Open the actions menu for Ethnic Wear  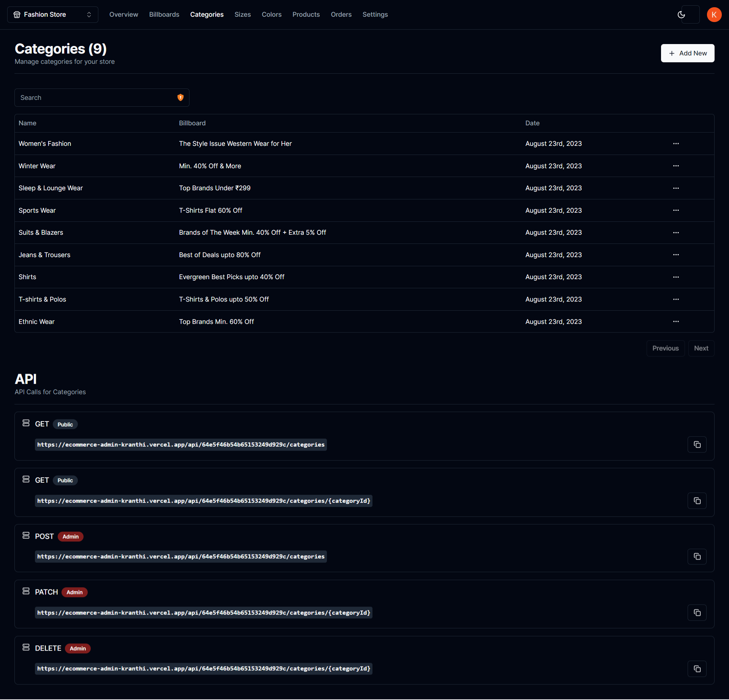pos(676,321)
